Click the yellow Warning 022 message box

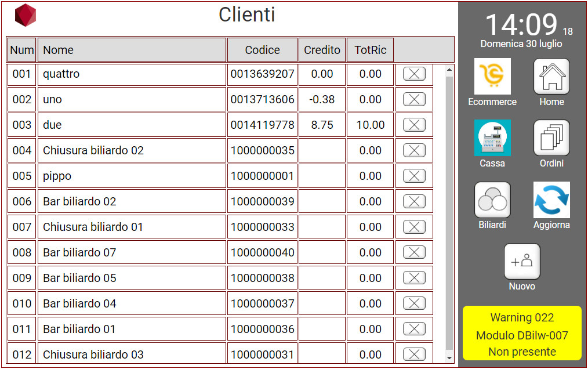point(522,334)
